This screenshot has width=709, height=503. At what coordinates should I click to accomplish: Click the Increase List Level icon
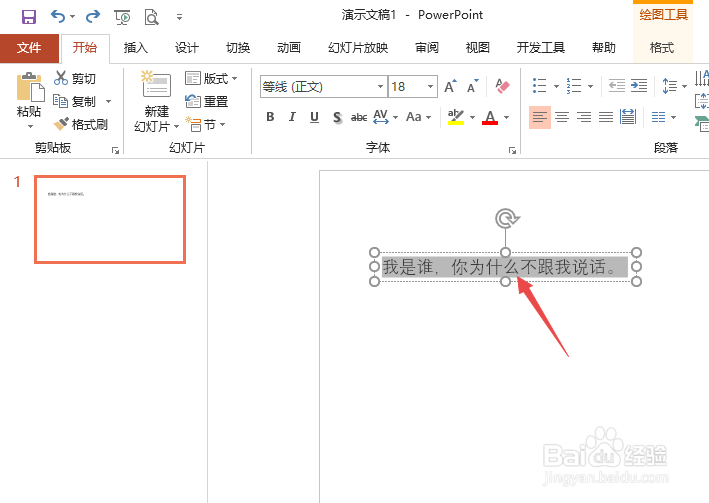[639, 86]
